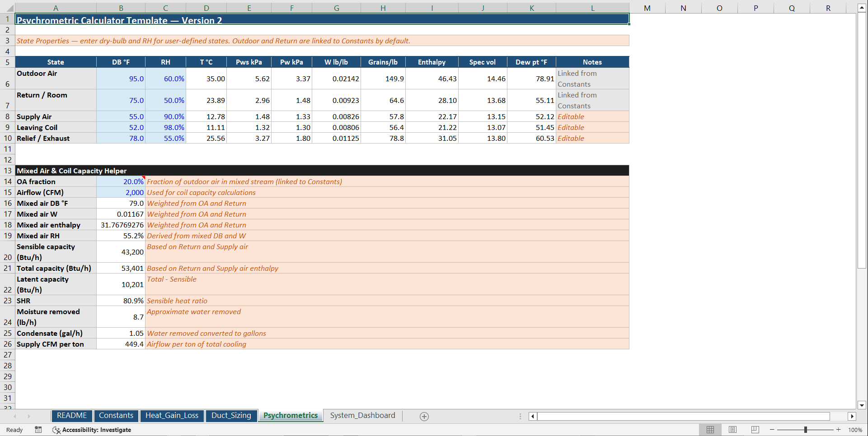Click the macro recording icon near Ready
868x436 pixels.
(x=38, y=430)
